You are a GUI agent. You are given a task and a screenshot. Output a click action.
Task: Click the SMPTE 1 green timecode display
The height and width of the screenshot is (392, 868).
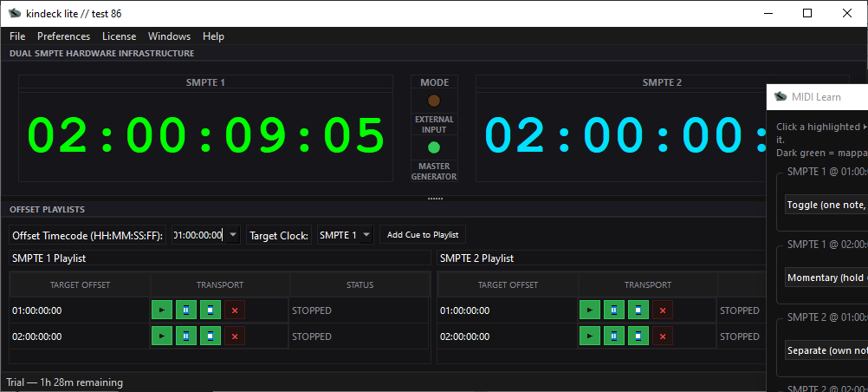(x=205, y=136)
